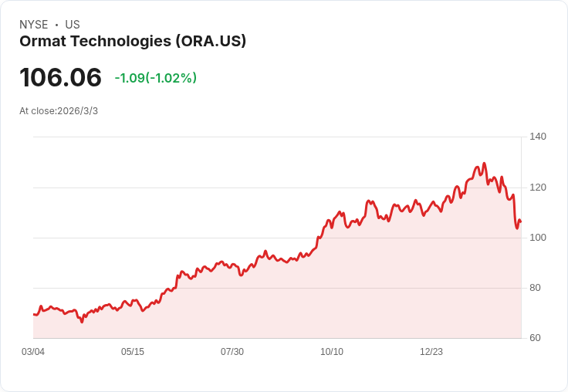Click the highest peak of the price line
This screenshot has width=568, height=392.
pyautogui.click(x=484, y=164)
